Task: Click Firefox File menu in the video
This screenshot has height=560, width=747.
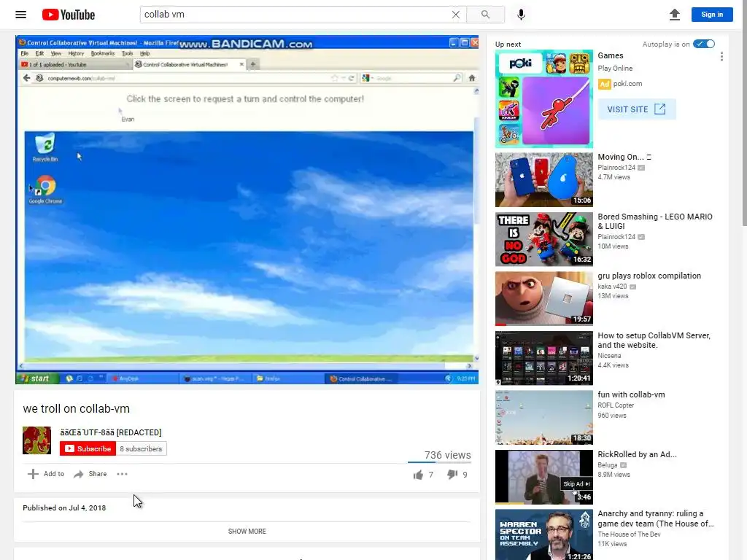Action: 24,53
